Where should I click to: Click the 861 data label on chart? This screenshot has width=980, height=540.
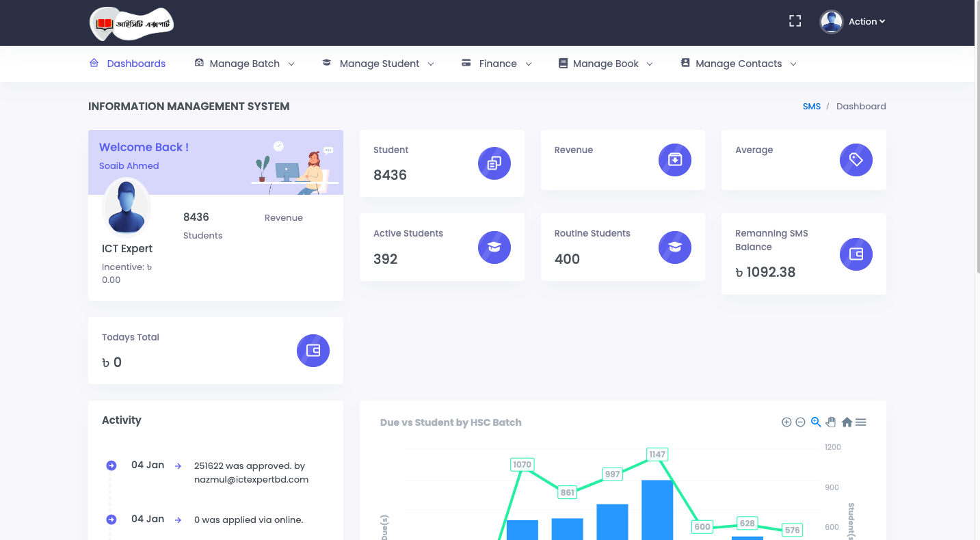pyautogui.click(x=567, y=492)
